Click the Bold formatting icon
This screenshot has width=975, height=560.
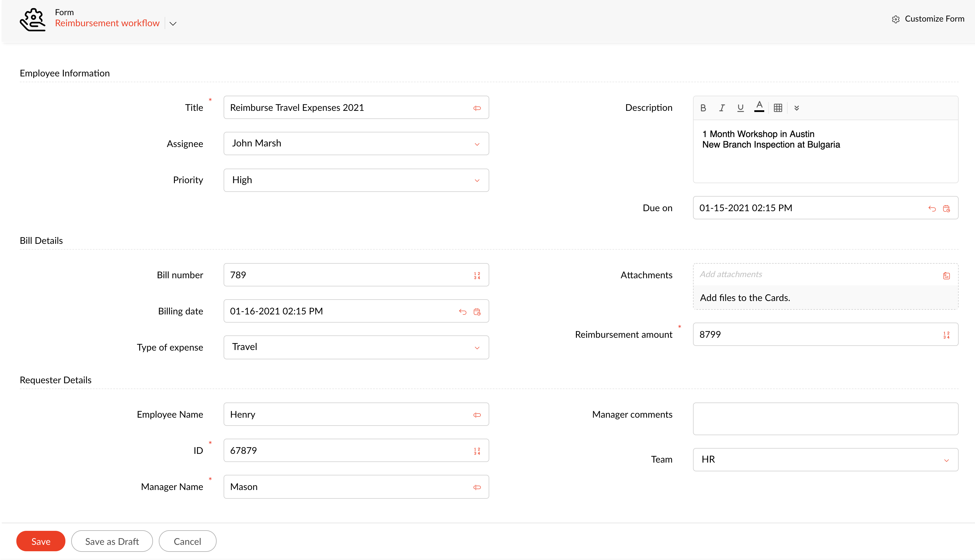[x=703, y=108]
